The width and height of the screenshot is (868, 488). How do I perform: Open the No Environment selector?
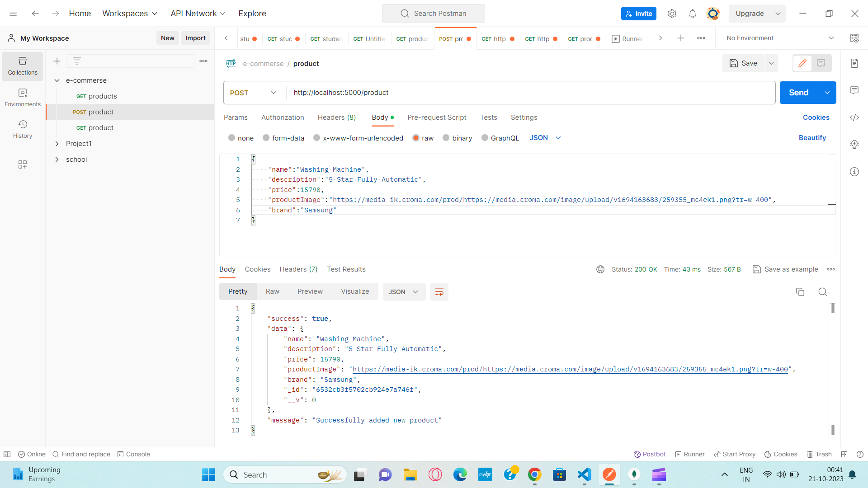(x=777, y=38)
